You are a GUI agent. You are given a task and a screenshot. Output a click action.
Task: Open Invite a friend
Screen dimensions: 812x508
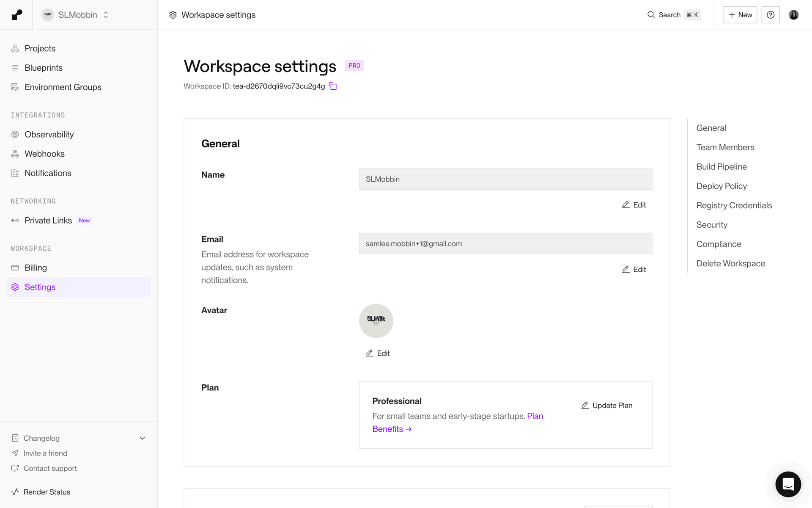45,453
